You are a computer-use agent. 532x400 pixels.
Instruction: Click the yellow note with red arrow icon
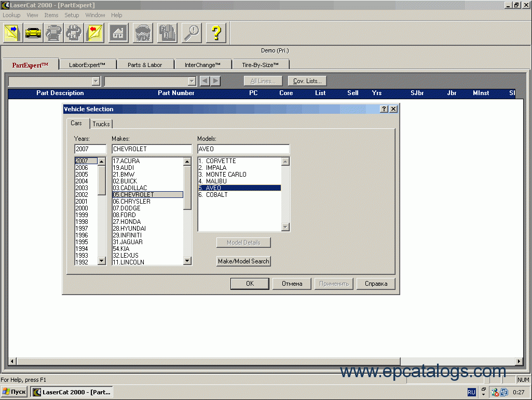(x=94, y=33)
